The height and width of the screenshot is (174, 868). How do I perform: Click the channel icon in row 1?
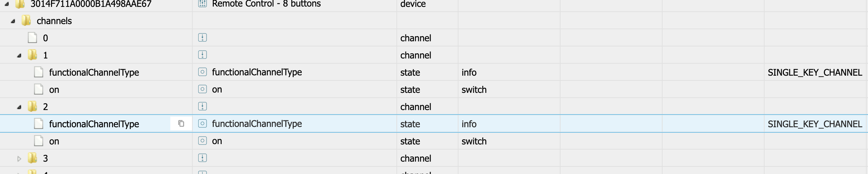[202, 55]
